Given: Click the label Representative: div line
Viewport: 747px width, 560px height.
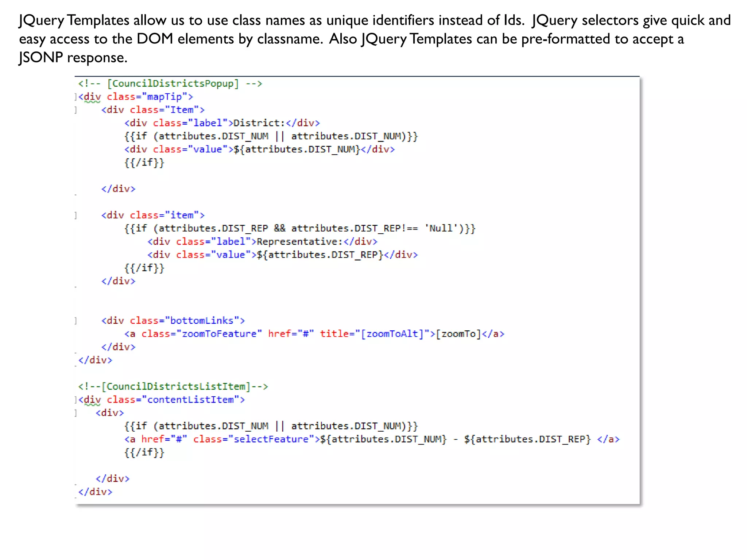Looking at the screenshot, I should [x=262, y=241].
